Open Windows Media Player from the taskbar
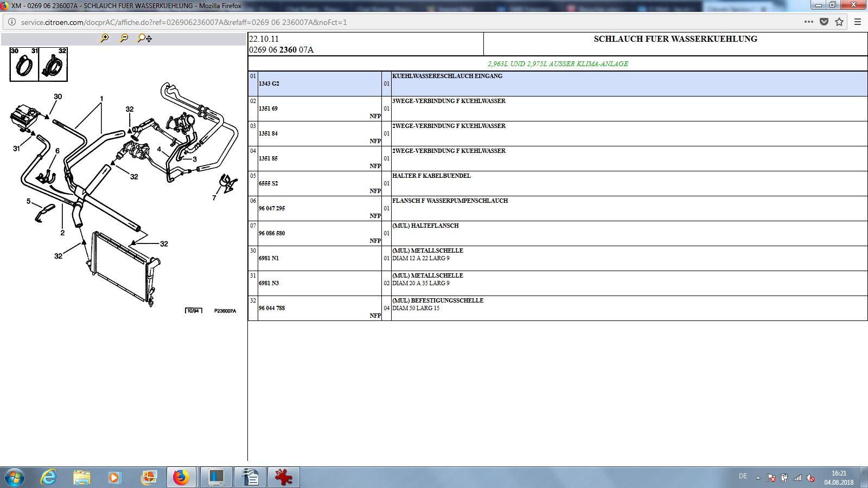868x488 pixels. (114, 477)
